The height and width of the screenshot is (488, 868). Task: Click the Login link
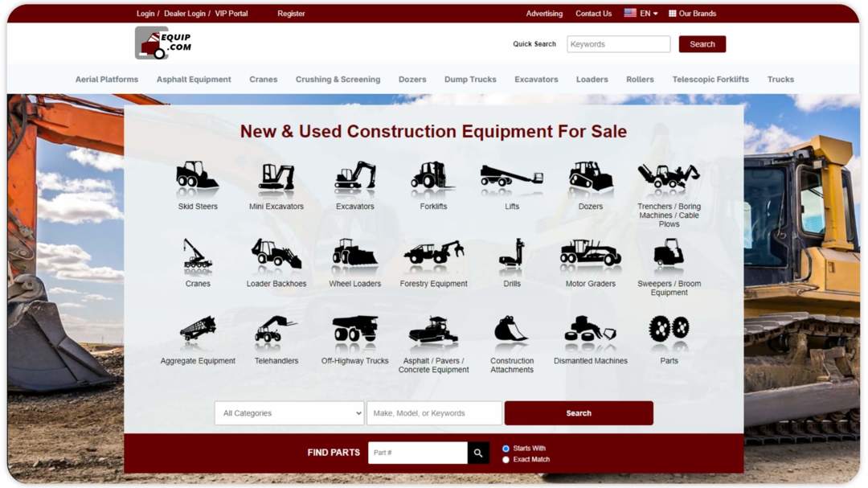tap(145, 14)
